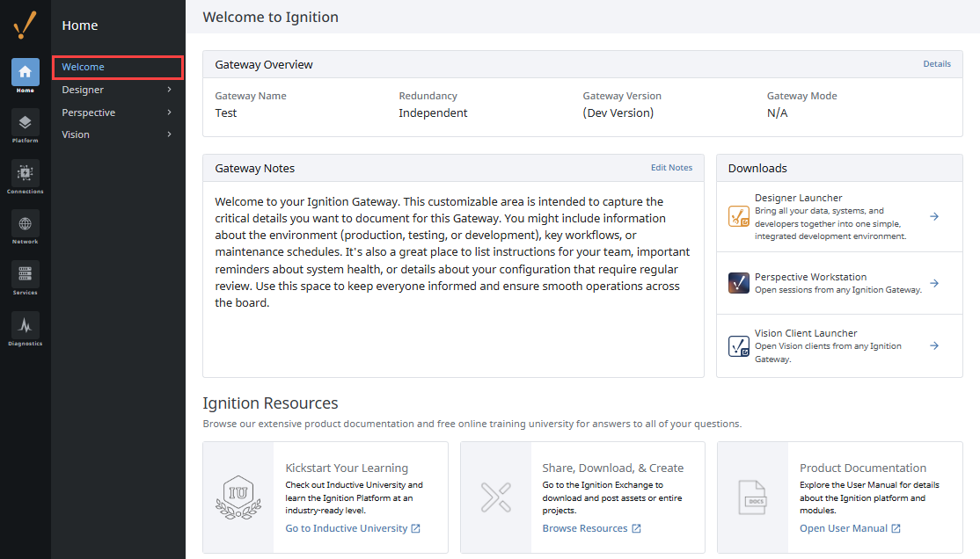Image resolution: width=980 pixels, height=559 pixels.
Task: Open the Services section icon
Action: [25, 273]
